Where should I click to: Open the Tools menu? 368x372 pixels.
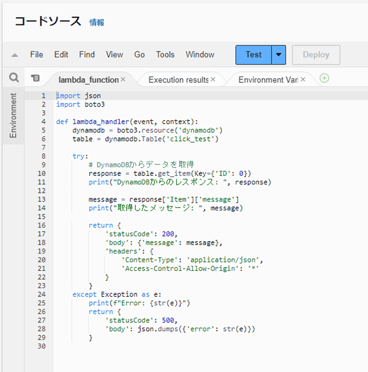(x=165, y=55)
